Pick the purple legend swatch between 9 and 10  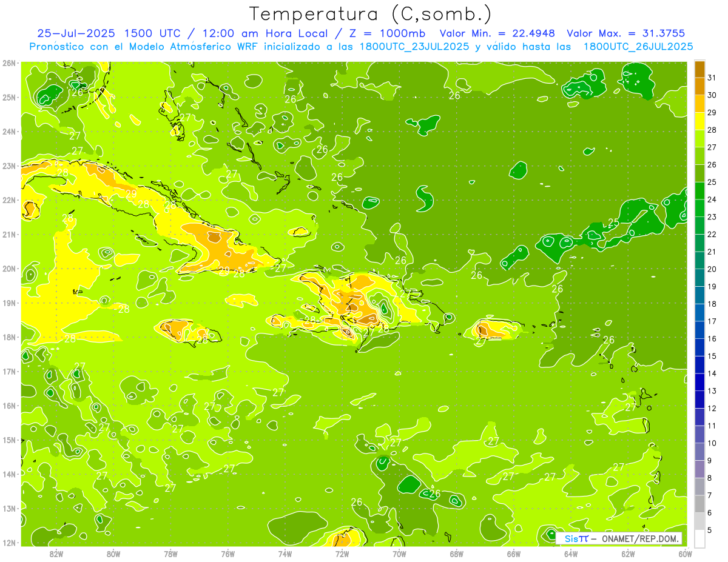pos(699,452)
